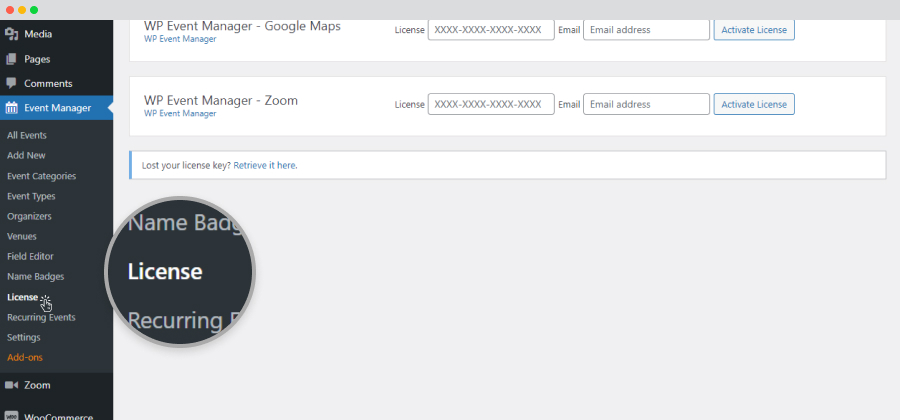Viewport: 900px width, 420px height.
Task: Click the Event Manager calendar icon
Action: point(11,107)
